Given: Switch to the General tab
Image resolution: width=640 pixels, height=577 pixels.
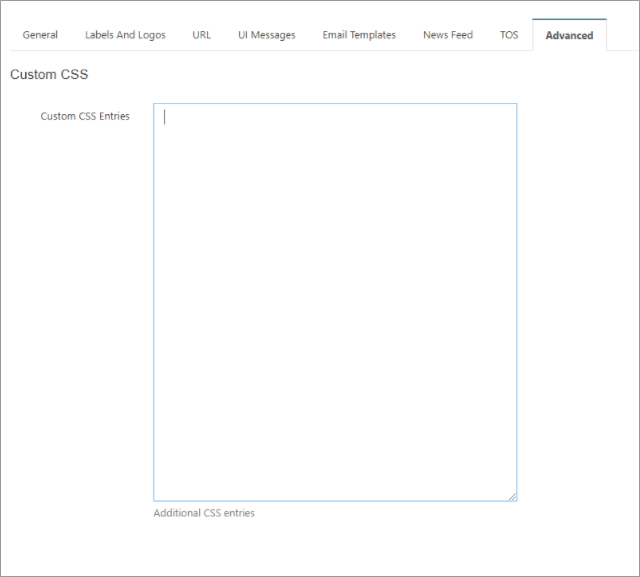Looking at the screenshot, I should tap(40, 35).
